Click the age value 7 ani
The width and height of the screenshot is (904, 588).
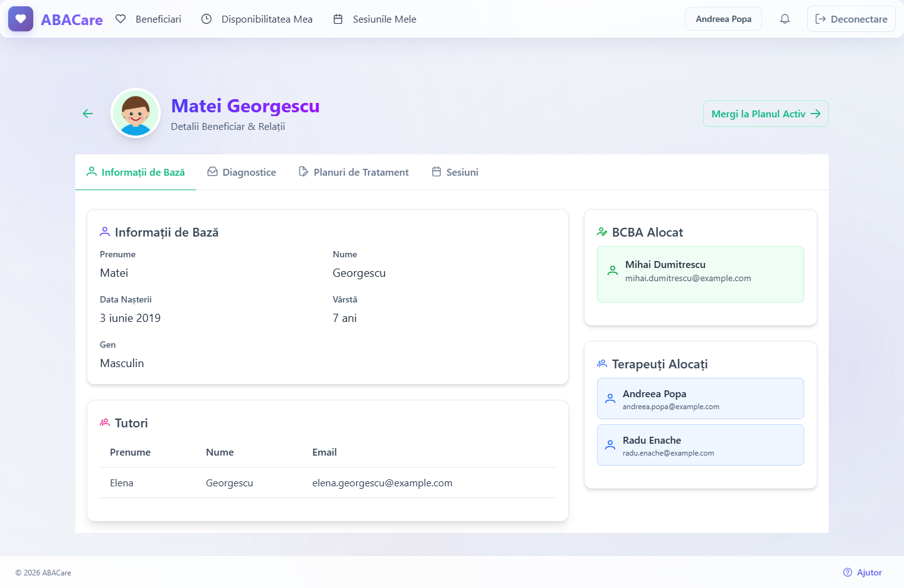[345, 318]
